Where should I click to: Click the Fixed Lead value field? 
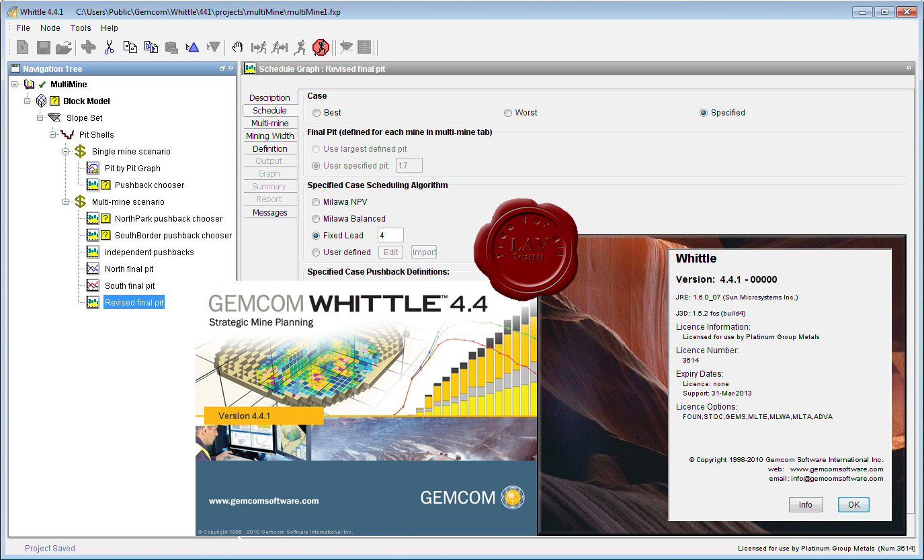coord(390,235)
